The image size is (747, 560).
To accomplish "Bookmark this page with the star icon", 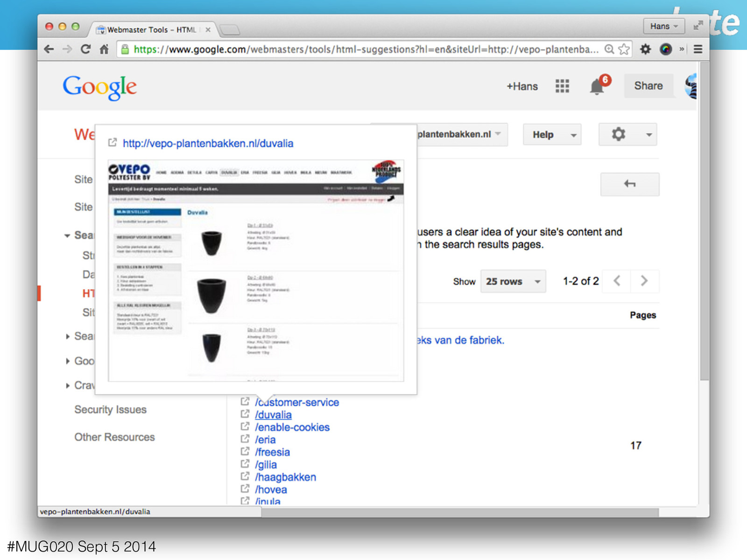I will 624,49.
